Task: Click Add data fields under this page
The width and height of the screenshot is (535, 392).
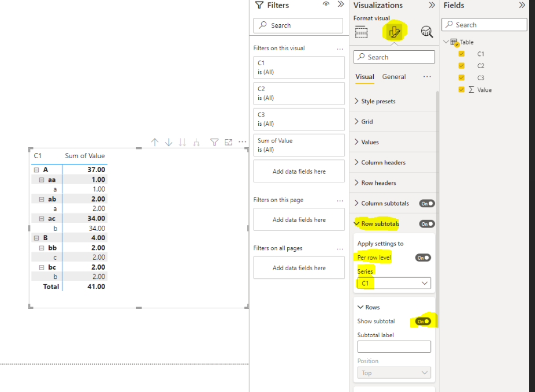Action: 299,219
